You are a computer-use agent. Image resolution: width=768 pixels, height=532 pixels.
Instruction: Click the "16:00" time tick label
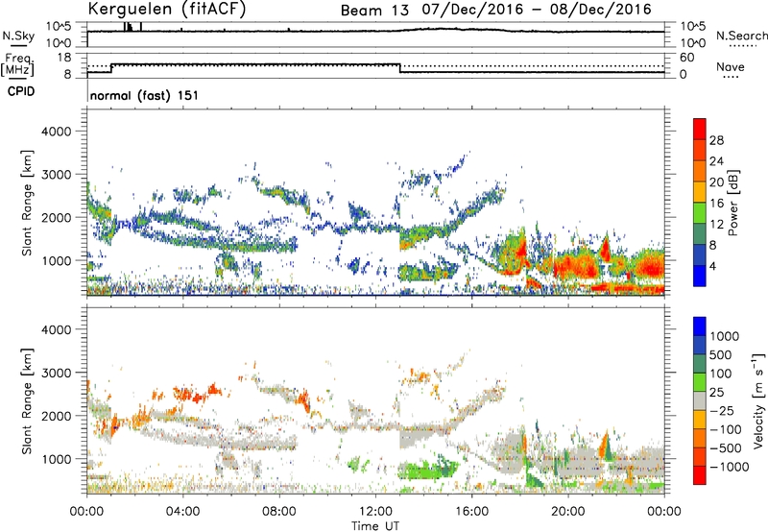pyautogui.click(x=471, y=512)
